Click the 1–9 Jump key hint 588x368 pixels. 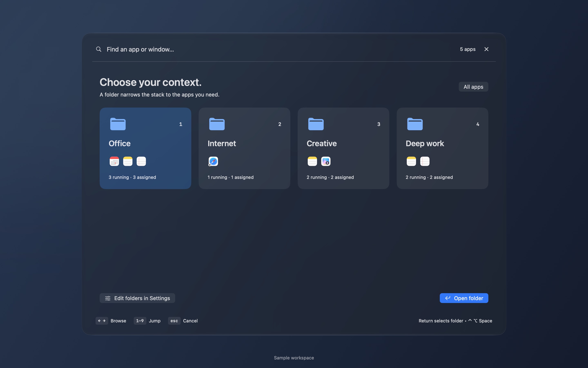[147, 321]
